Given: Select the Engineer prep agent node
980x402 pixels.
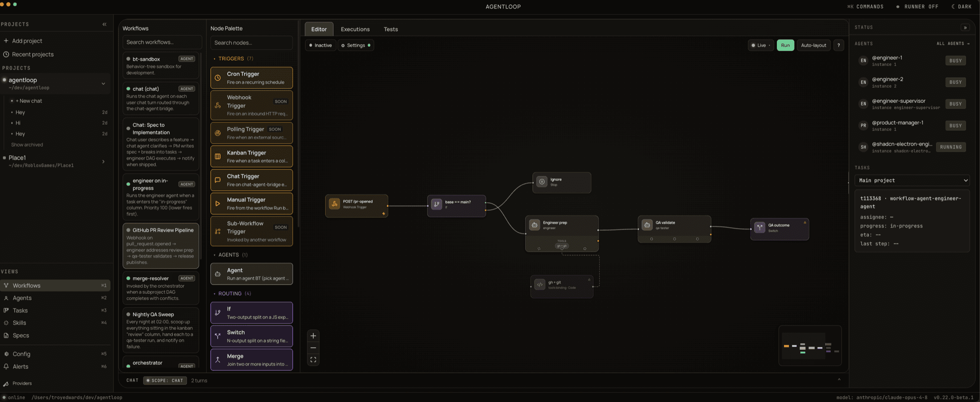Looking at the screenshot, I should (x=562, y=234).
